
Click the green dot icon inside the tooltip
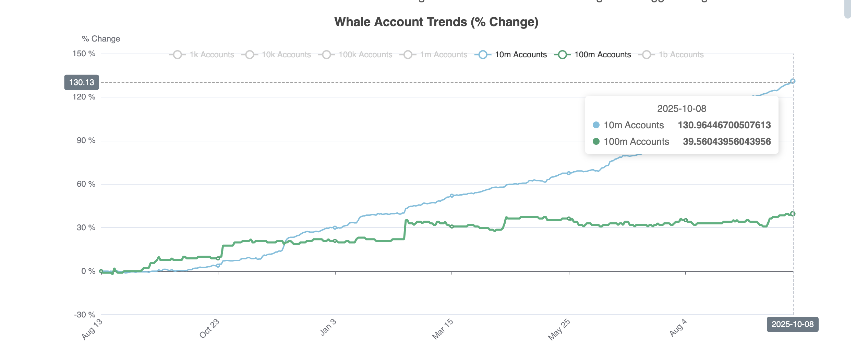pos(595,141)
